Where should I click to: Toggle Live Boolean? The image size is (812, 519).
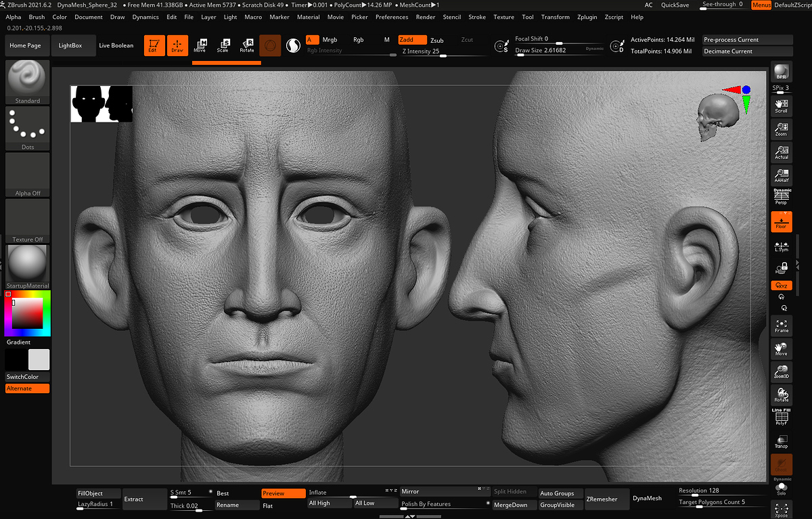point(116,45)
